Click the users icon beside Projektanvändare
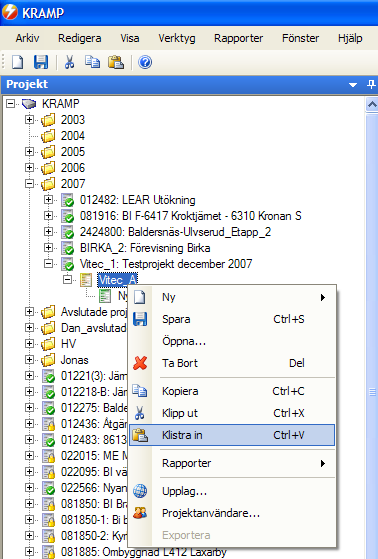This screenshot has width=378, height=559. click(140, 513)
